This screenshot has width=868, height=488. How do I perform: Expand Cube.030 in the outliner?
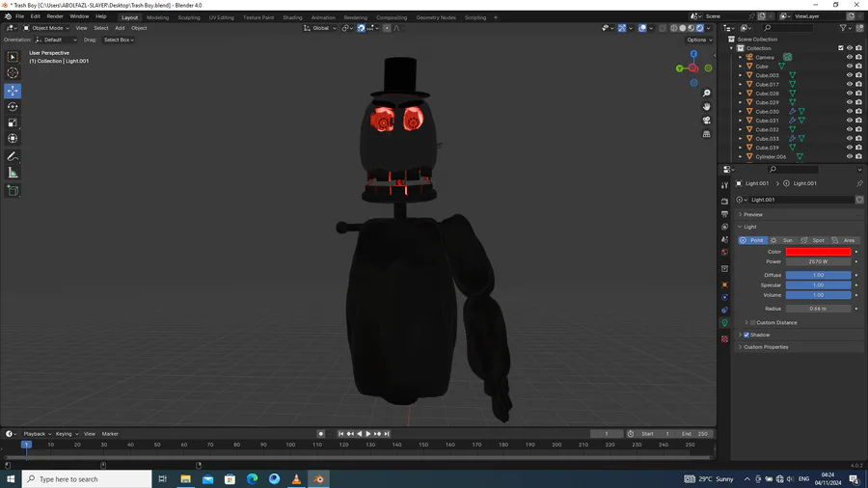coord(740,112)
